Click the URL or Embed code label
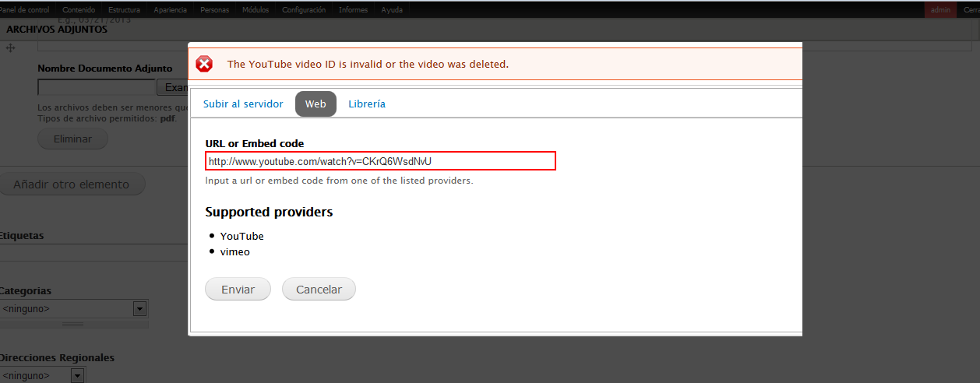 [x=255, y=143]
